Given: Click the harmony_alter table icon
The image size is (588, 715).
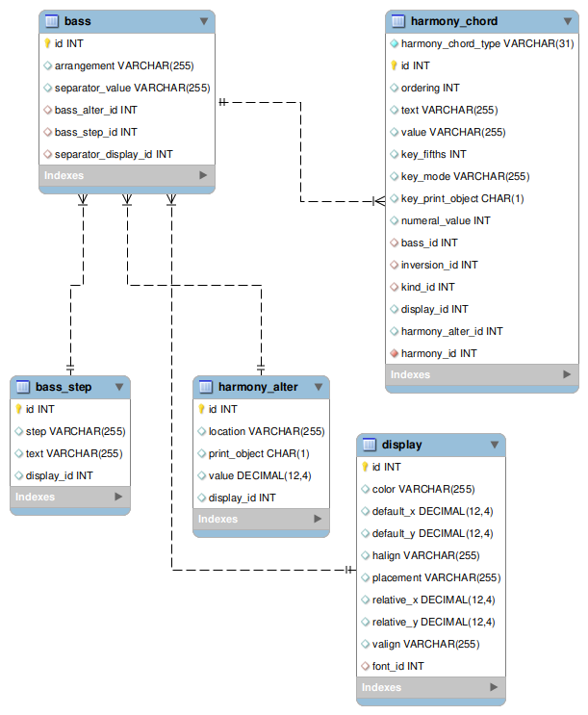Looking at the screenshot, I should click(206, 387).
